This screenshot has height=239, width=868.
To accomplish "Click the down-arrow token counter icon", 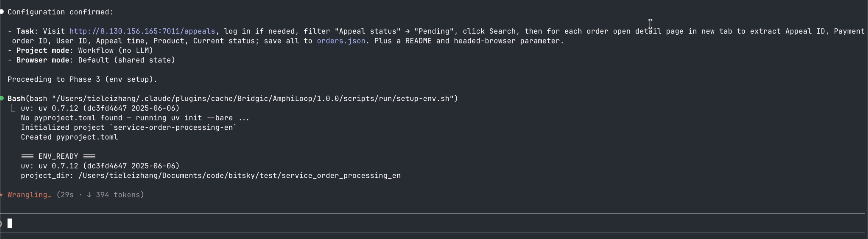I will (x=89, y=195).
